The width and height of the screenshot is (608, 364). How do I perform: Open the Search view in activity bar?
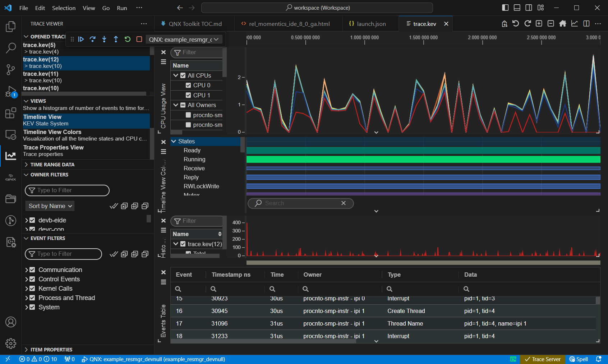click(11, 48)
